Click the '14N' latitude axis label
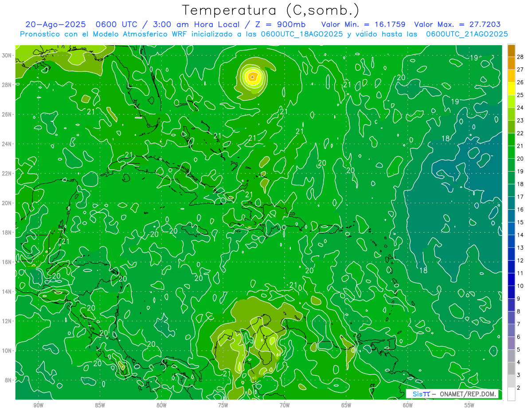 7,291
